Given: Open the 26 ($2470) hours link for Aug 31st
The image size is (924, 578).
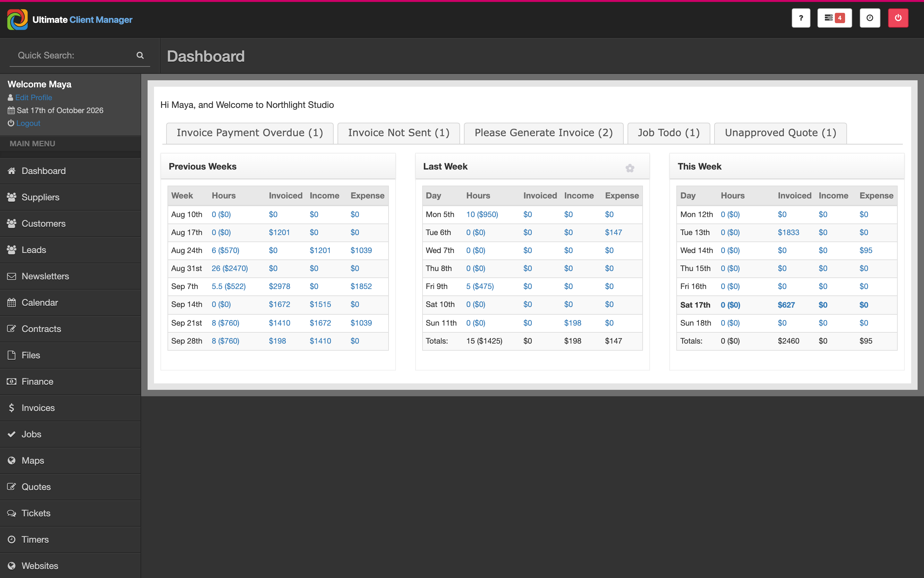Looking at the screenshot, I should 229,268.
